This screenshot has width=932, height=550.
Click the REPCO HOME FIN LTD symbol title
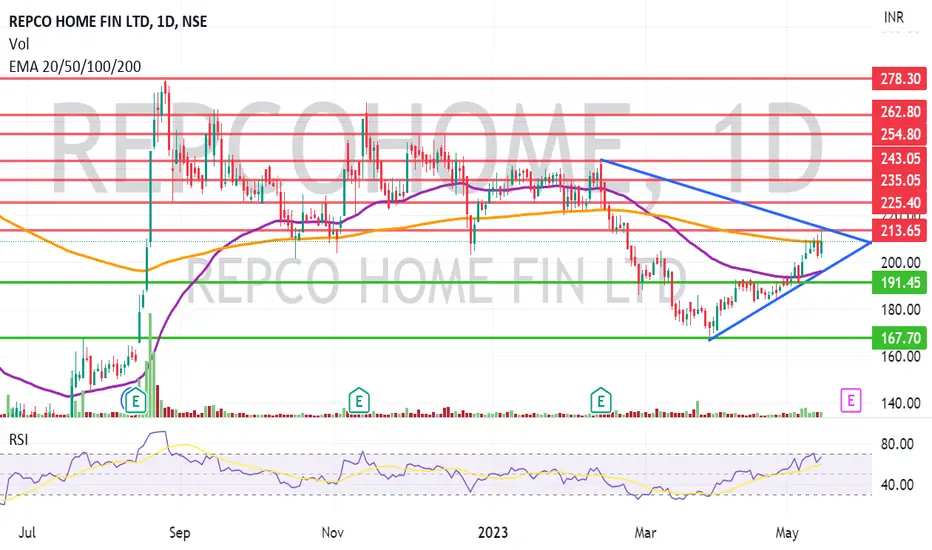point(108,22)
